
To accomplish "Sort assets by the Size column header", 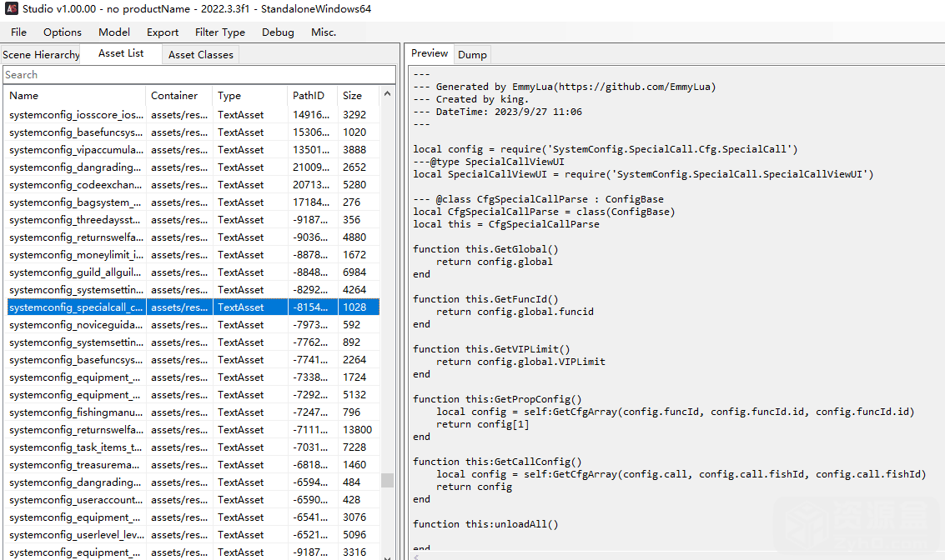I will pos(357,96).
